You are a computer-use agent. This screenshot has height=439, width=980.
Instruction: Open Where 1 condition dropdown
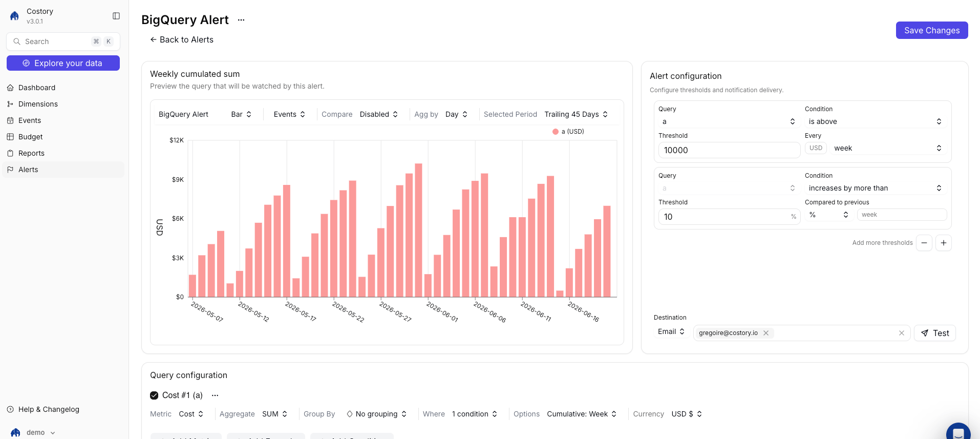pos(475,414)
